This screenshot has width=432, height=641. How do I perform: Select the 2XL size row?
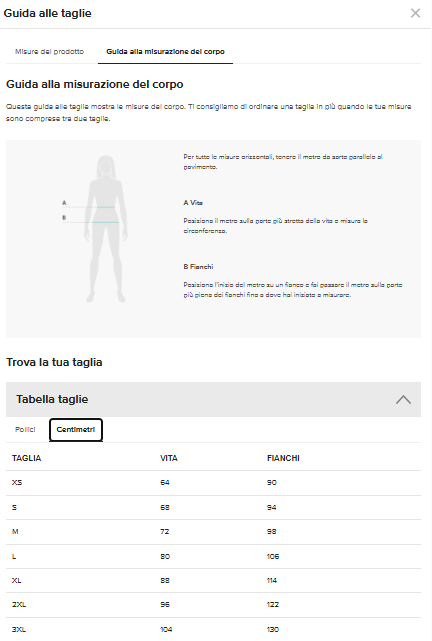[213, 605]
